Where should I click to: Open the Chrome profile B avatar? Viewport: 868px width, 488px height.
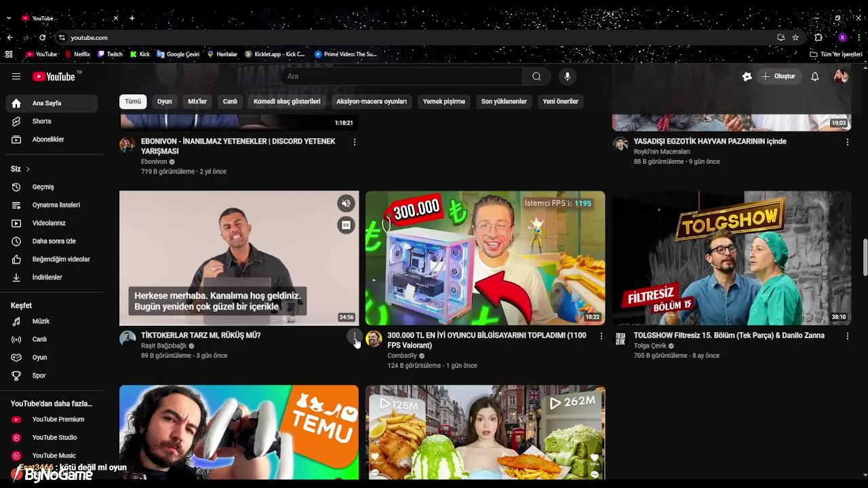click(842, 37)
